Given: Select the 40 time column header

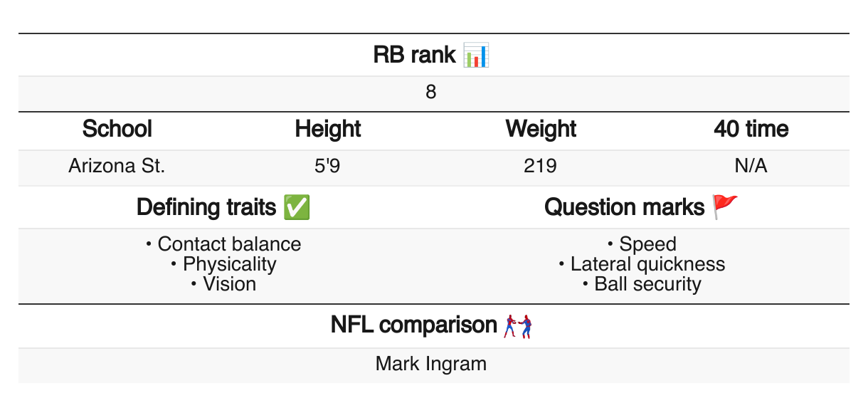Looking at the screenshot, I should 751,129.
